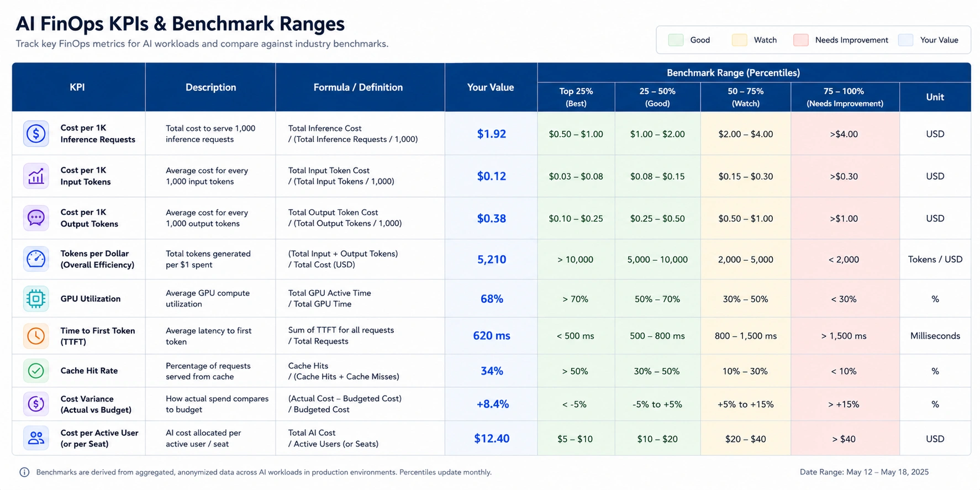Click the 'Cost per Active User' label
980x490 pixels.
click(x=99, y=438)
